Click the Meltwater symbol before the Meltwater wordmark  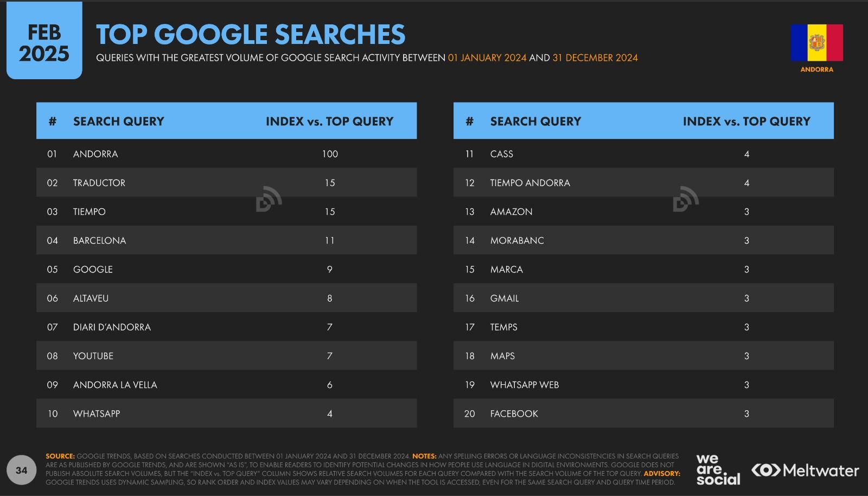[765, 470]
